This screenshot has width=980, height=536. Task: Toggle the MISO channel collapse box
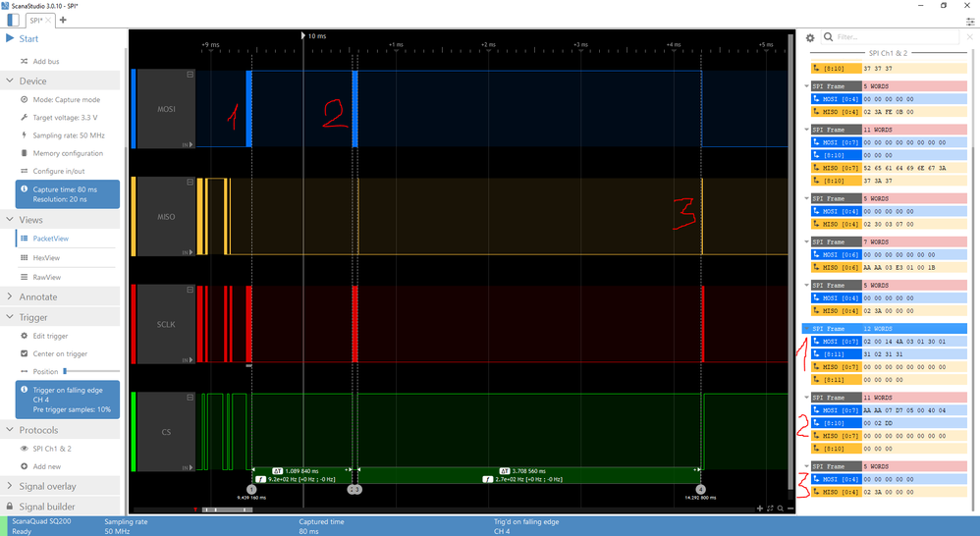(x=190, y=182)
